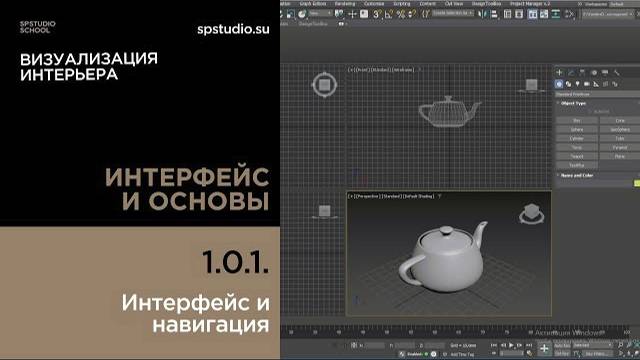Open Default Shading menu in Perspective viewport
640x360 pixels.
point(418,196)
